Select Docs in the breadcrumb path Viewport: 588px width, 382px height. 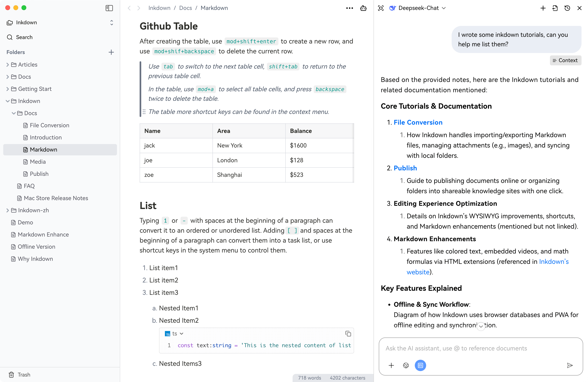pos(185,8)
